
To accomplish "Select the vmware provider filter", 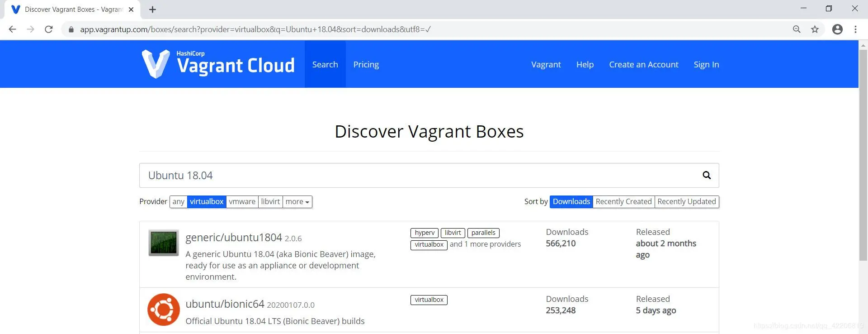I will (242, 201).
